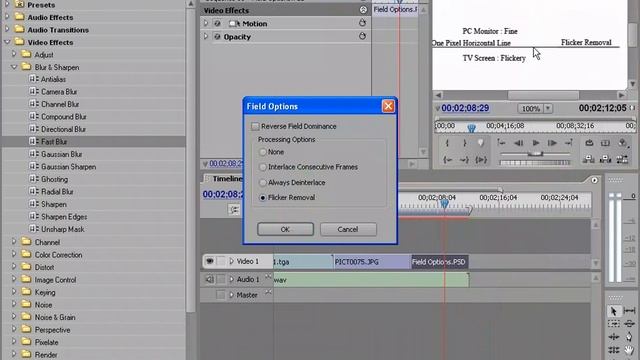Expand the Master audio track
This screenshot has height=360, width=640.
tap(231, 295)
